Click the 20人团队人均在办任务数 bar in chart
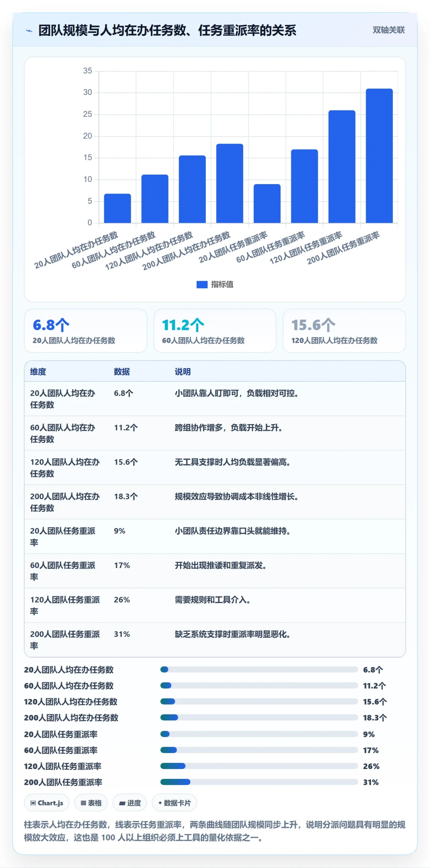Screen dimensions: 430x868 tap(117, 208)
